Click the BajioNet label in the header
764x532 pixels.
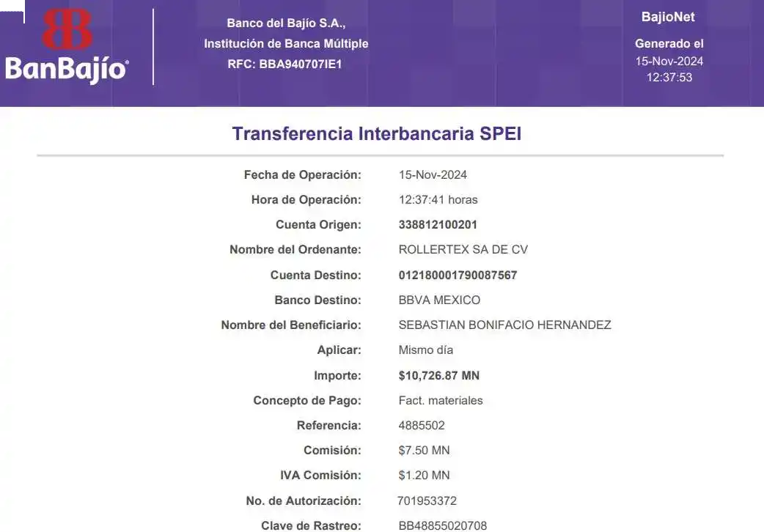[668, 17]
